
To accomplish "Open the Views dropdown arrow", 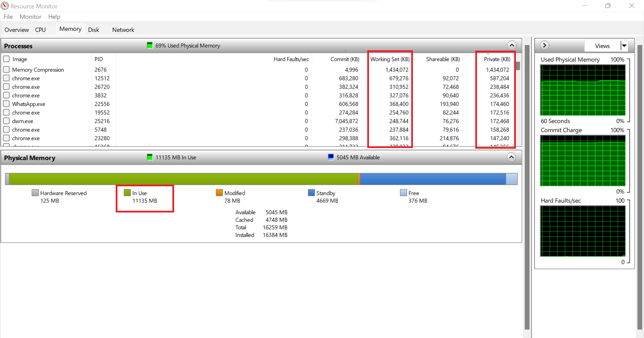I will click(624, 46).
